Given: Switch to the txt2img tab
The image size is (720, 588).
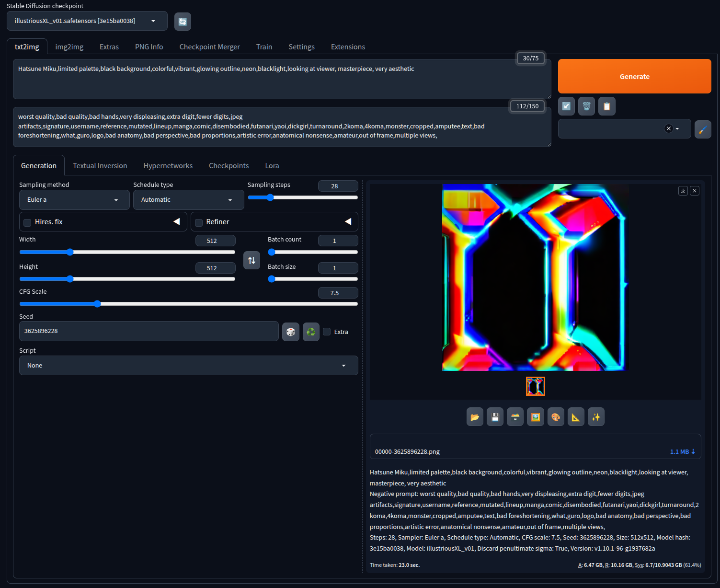Looking at the screenshot, I should pos(27,47).
